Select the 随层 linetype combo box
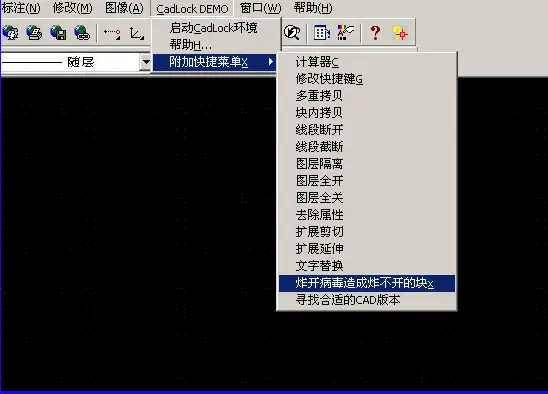The width and height of the screenshot is (548, 394). click(x=75, y=62)
